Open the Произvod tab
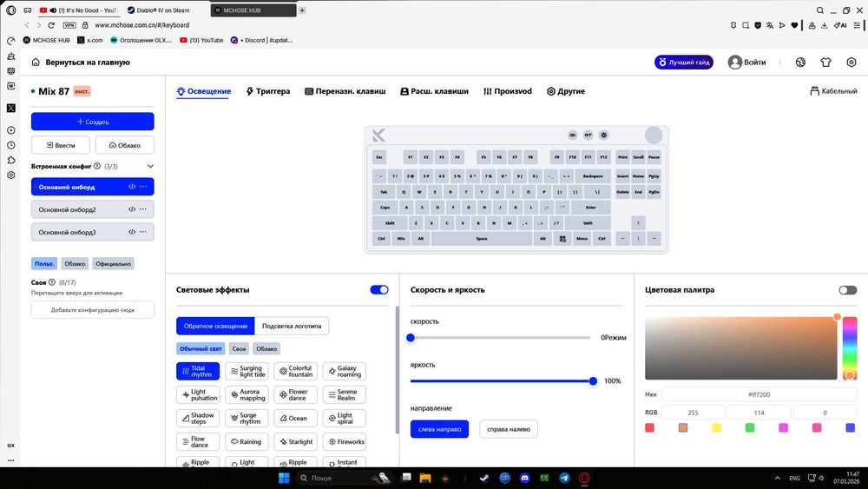This screenshot has width=868, height=489. tap(508, 91)
